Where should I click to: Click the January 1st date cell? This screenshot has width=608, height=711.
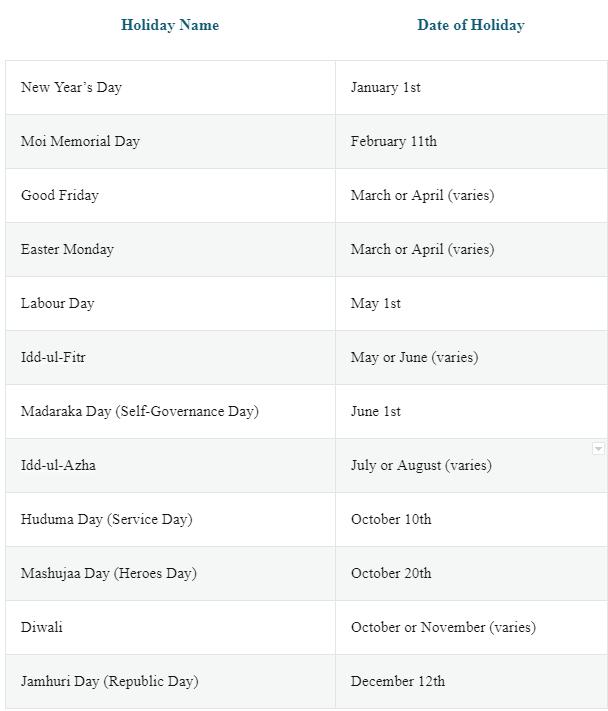385,87
